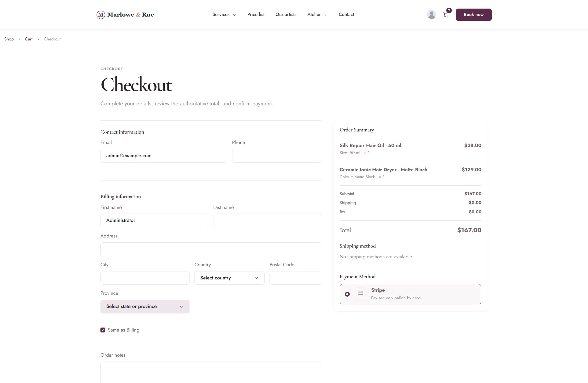The height and width of the screenshot is (383, 588).
Task: Click the $167.00 total amount
Action: (x=469, y=230)
